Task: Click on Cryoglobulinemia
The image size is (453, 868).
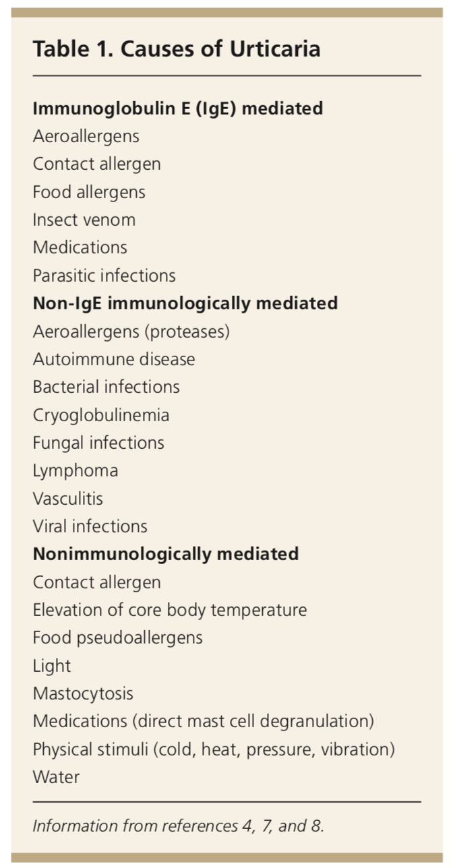Action: tap(101, 415)
